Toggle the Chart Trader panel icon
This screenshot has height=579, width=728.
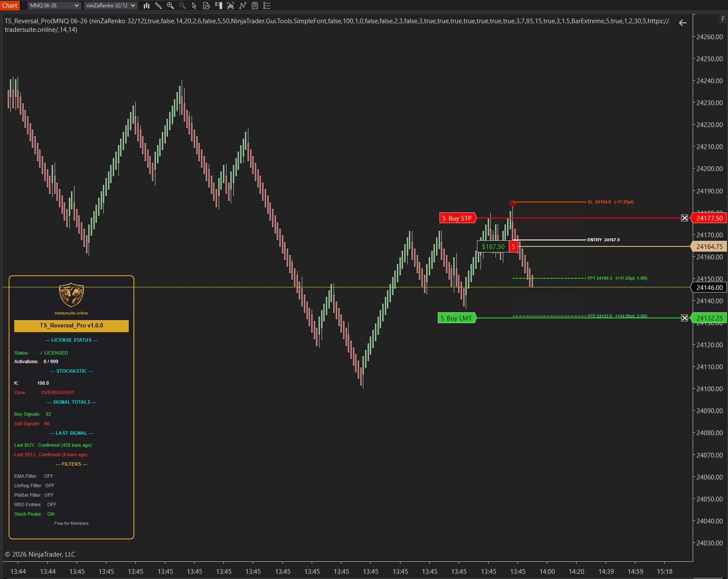click(219, 6)
